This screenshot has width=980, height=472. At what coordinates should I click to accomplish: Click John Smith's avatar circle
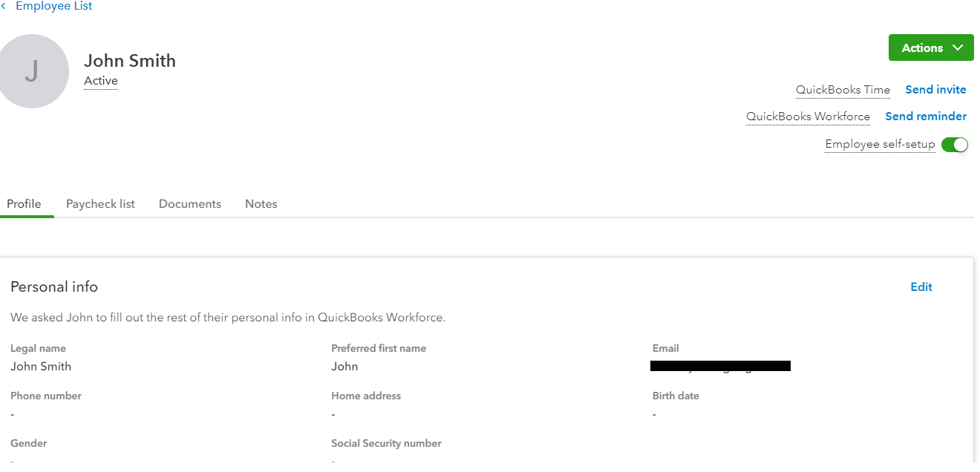click(31, 71)
